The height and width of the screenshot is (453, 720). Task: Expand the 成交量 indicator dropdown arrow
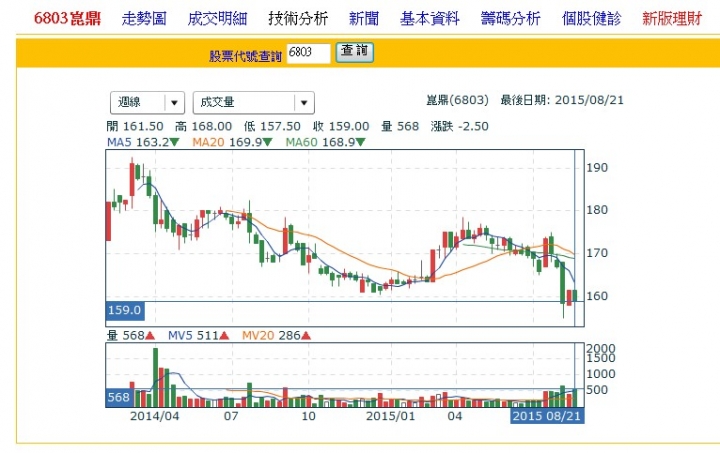(x=304, y=103)
